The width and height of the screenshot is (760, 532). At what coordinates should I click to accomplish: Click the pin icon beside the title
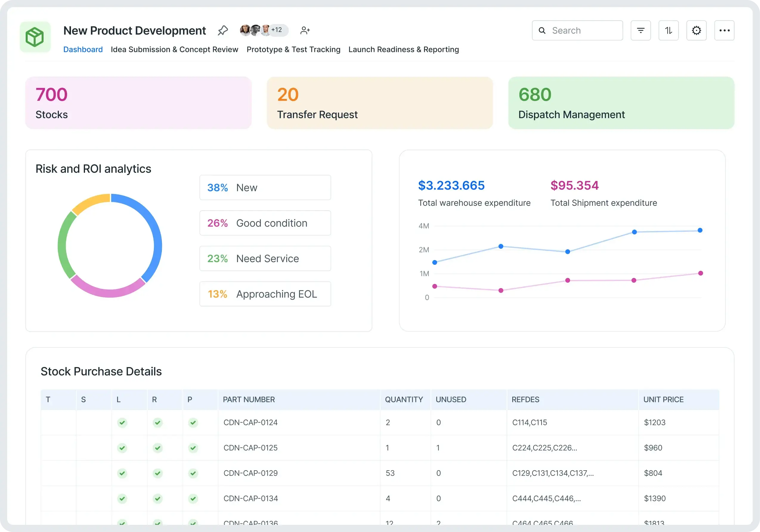click(223, 30)
